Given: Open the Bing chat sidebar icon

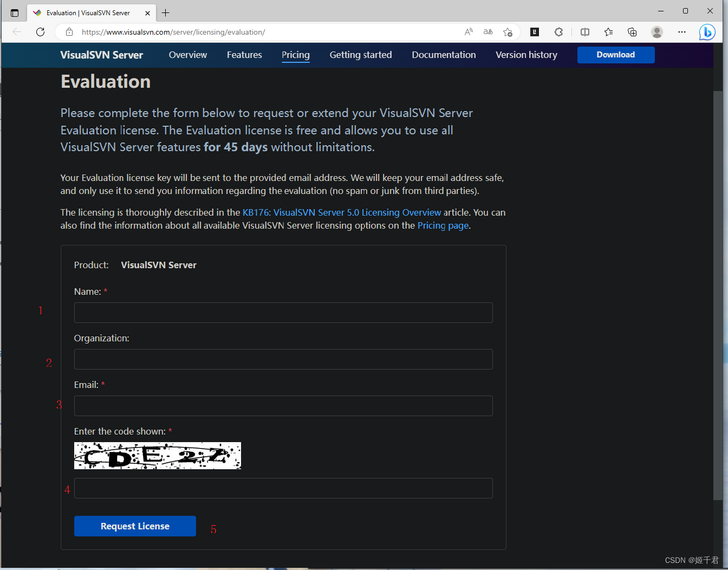Looking at the screenshot, I should 707,32.
